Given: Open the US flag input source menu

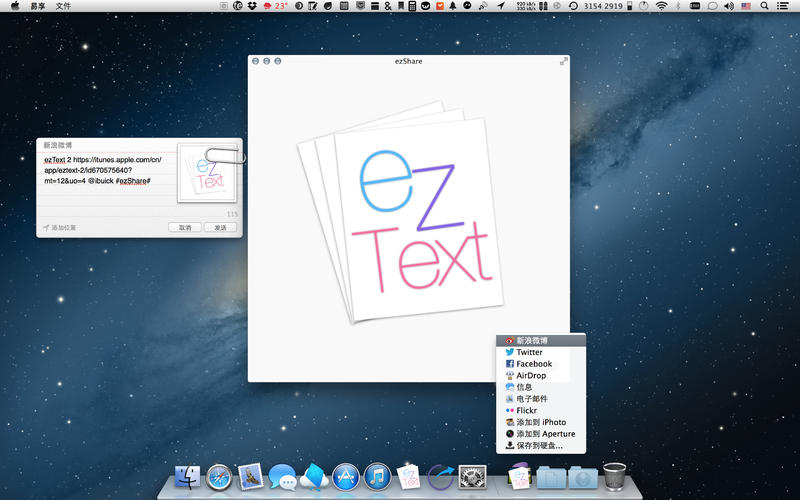Looking at the screenshot, I should [746, 6].
